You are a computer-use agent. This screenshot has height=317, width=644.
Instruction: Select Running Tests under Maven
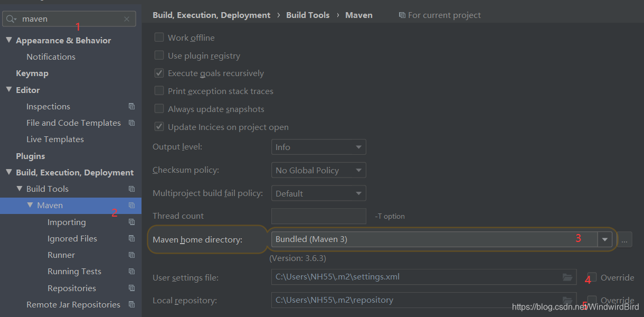(74, 272)
